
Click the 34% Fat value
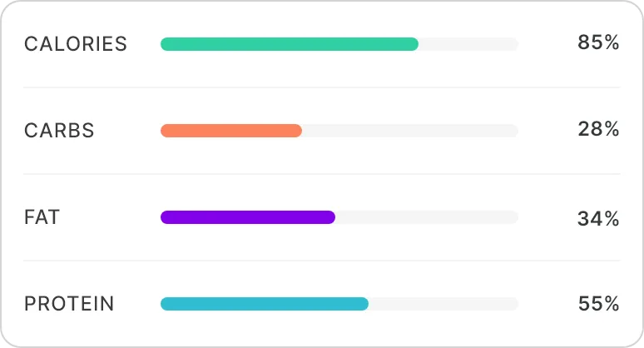tap(597, 218)
